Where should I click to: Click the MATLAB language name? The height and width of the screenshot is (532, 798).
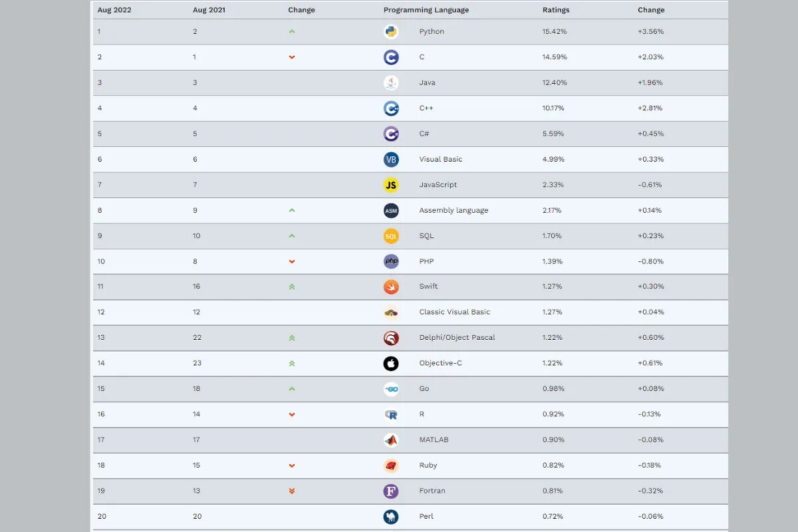point(434,440)
